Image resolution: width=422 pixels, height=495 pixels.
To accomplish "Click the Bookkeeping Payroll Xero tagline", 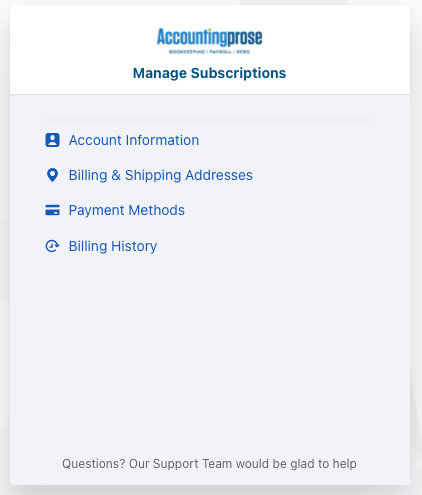I will 209,52.
